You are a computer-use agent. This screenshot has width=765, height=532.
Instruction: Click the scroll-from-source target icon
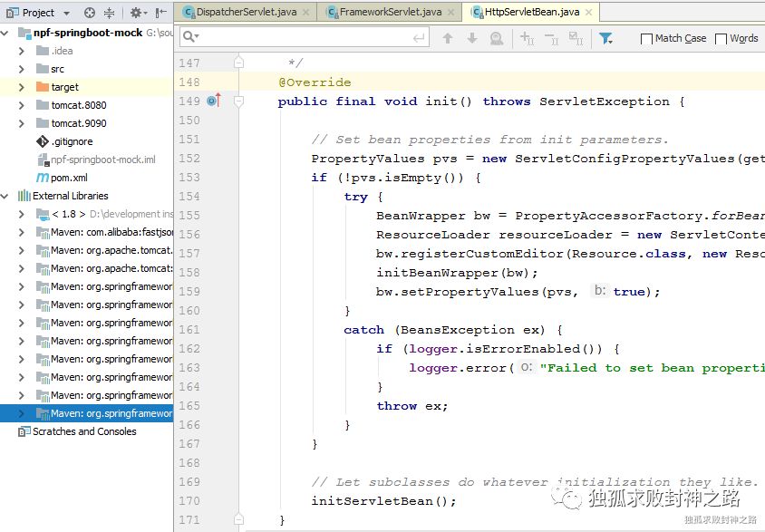(x=89, y=13)
